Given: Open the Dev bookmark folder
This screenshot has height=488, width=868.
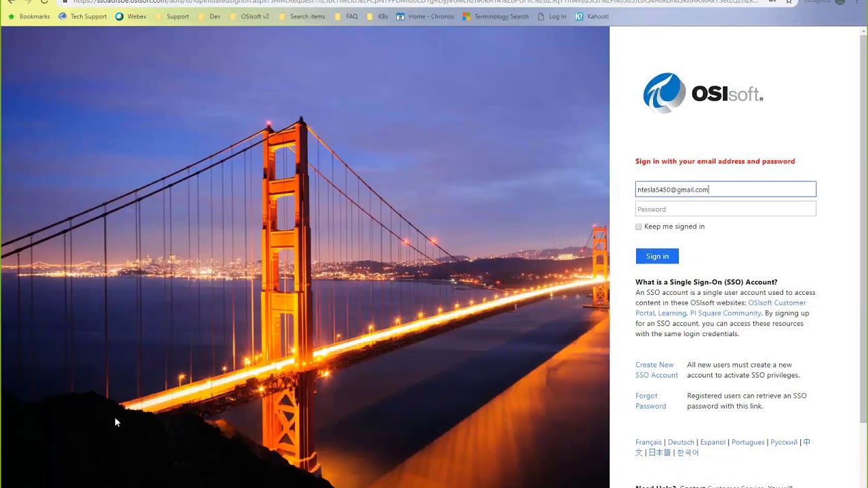Looking at the screenshot, I should tap(210, 16).
